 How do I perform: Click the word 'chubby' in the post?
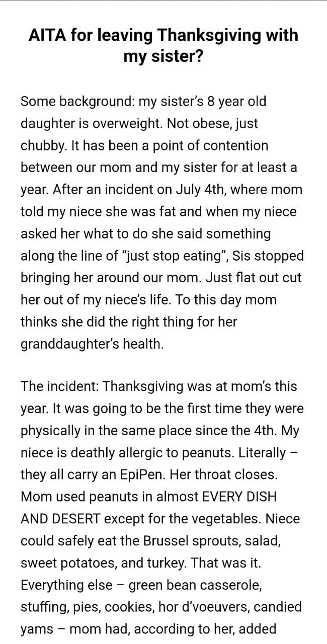tap(42, 146)
